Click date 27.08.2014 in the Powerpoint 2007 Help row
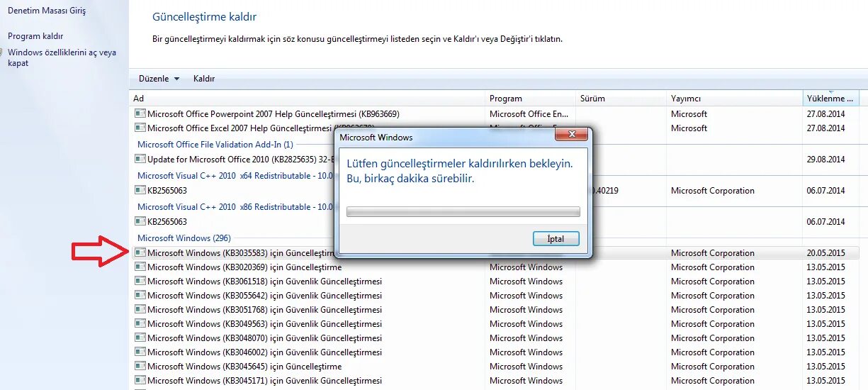Screen dimensions: 868x390 click(825, 114)
